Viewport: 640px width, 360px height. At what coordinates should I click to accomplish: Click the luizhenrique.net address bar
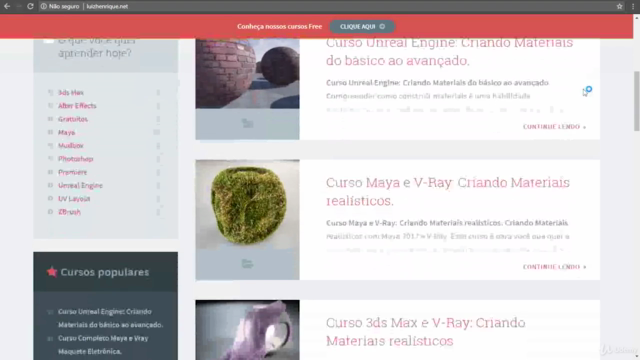pos(107,6)
